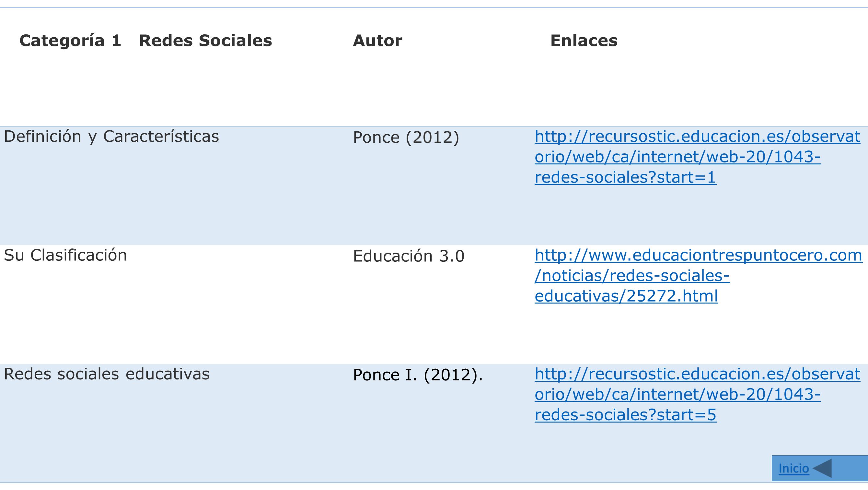Select the 'Definición y Características' cell

click(111, 137)
